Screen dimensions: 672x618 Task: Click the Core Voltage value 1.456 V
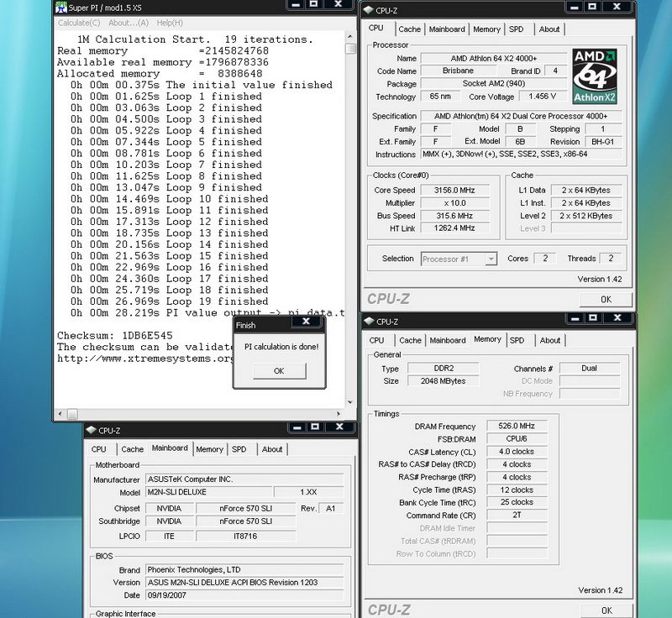coord(543,97)
